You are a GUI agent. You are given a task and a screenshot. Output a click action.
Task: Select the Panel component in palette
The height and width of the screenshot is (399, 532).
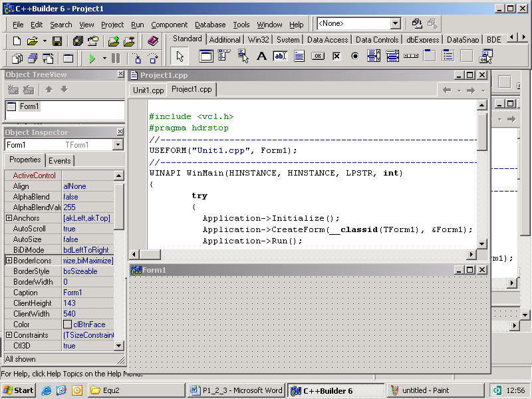[467, 56]
